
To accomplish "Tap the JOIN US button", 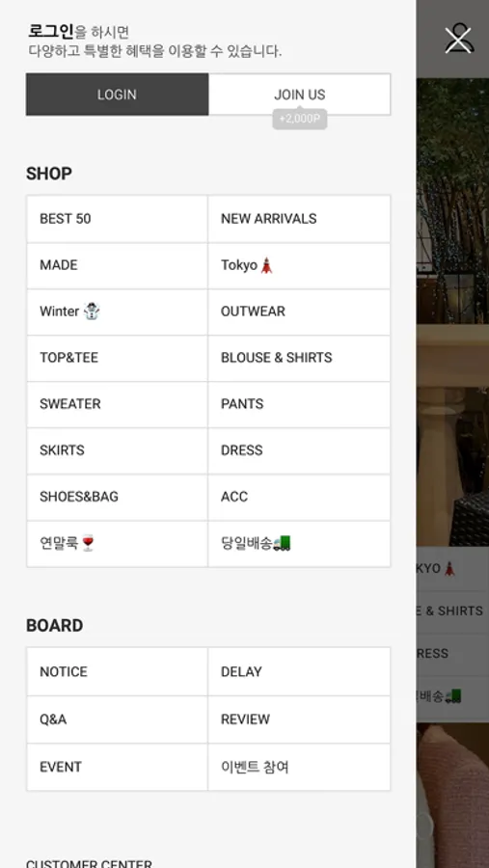I will point(300,95).
